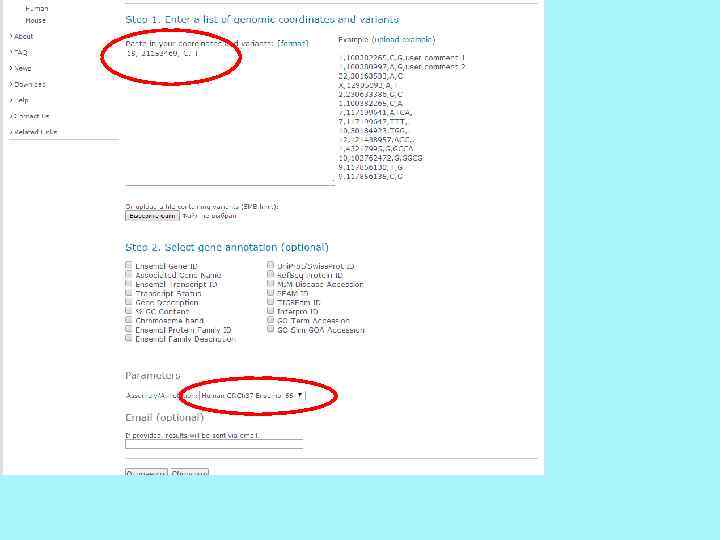Enable the UniProt/SwissProt ID checkbox

pos(270,265)
